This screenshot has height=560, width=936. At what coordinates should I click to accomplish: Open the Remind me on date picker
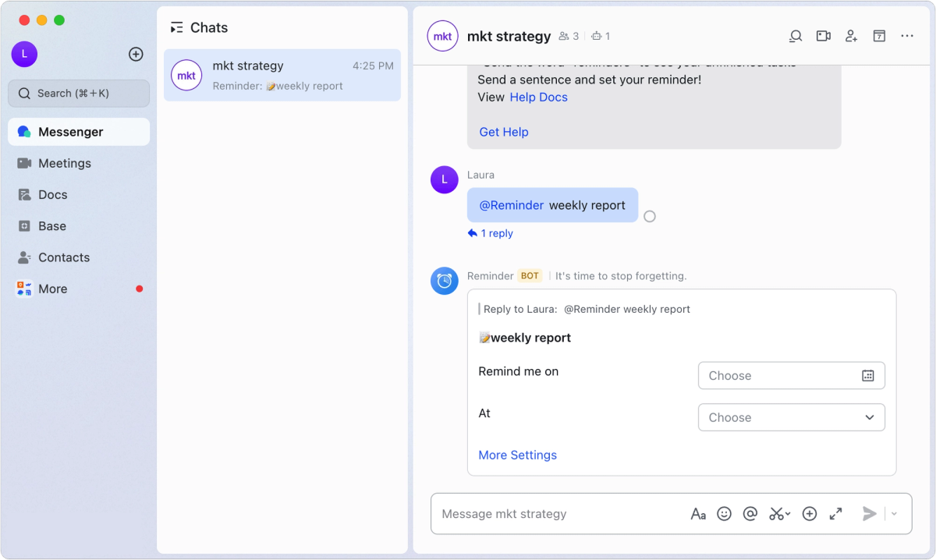pyautogui.click(x=791, y=375)
